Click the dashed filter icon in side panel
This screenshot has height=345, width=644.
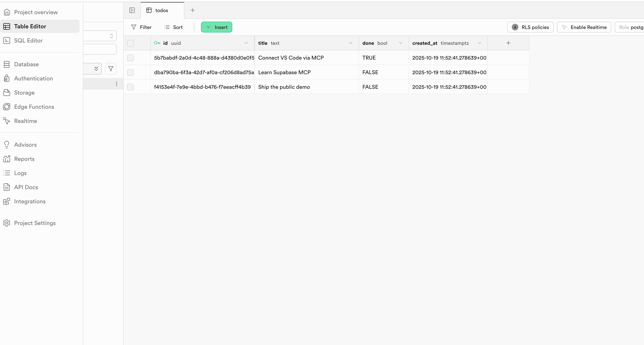click(111, 69)
